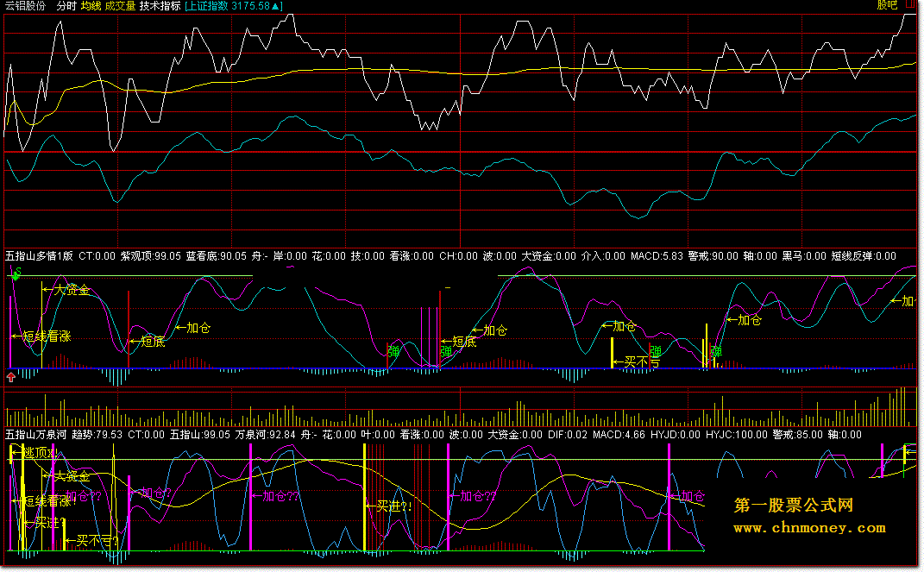Click the 逃顶 signal label
924x572 pixels.
click(40, 453)
